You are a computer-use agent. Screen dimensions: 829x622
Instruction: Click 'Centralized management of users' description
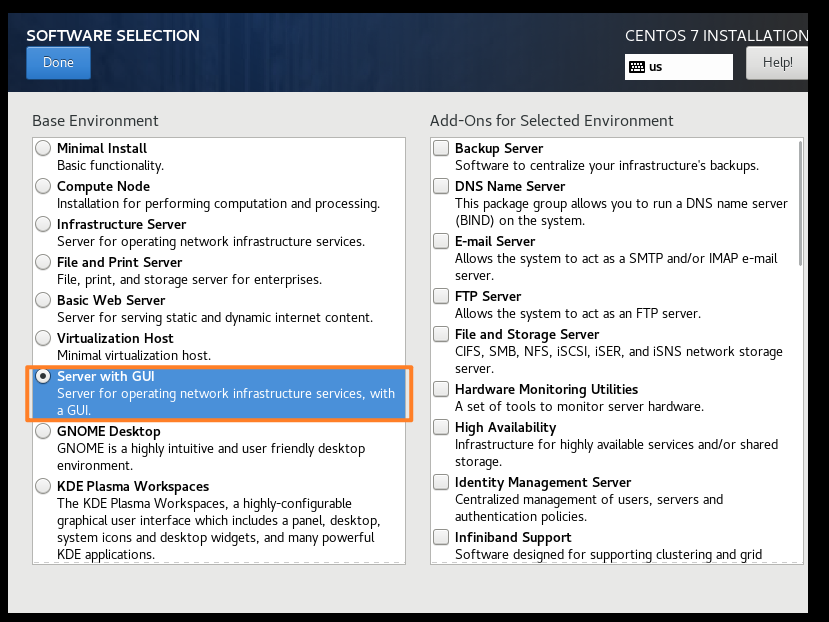click(x=589, y=508)
